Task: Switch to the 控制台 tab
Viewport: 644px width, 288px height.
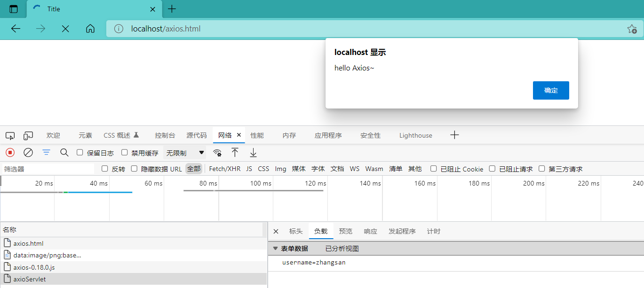Action: pyautogui.click(x=165, y=135)
